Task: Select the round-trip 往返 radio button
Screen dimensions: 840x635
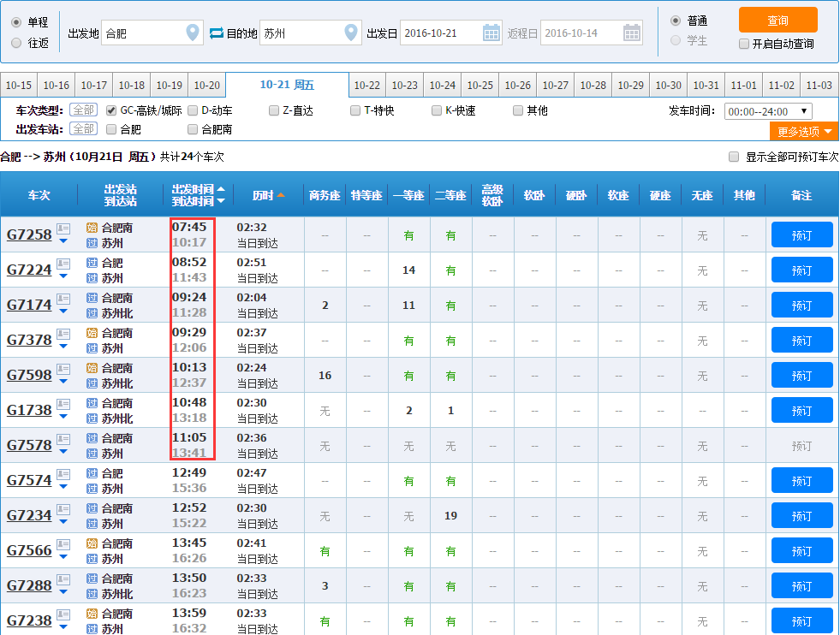Action: click(16, 43)
